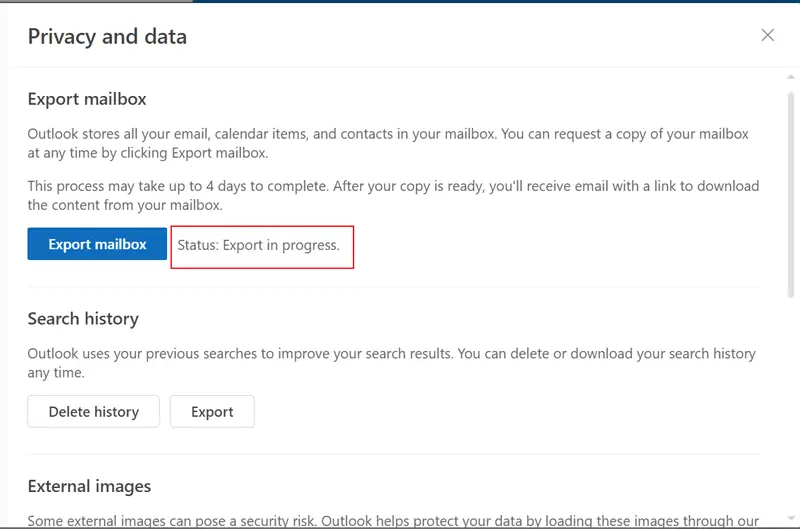Click empty scrollbar track below the thumb
The width and height of the screenshot is (800, 529).
(791, 400)
